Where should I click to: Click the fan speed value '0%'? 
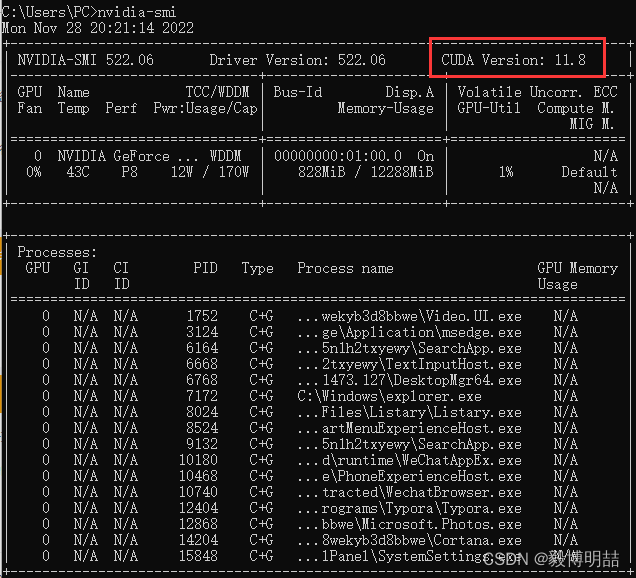pos(34,172)
